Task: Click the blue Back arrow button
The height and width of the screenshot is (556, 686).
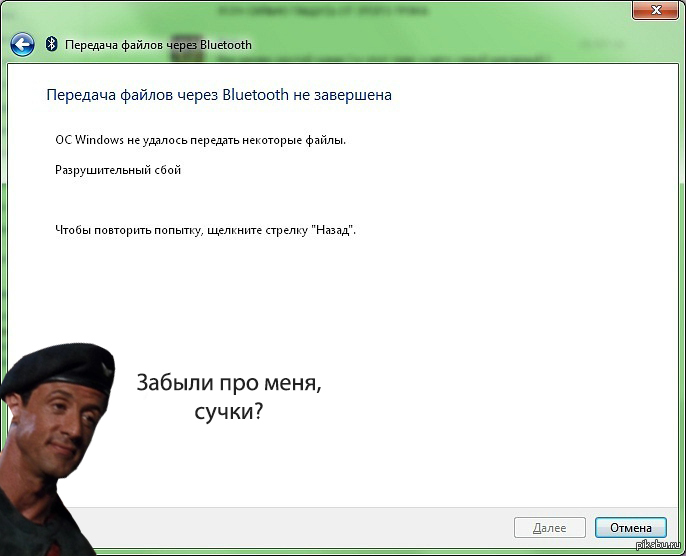Action: [x=22, y=45]
